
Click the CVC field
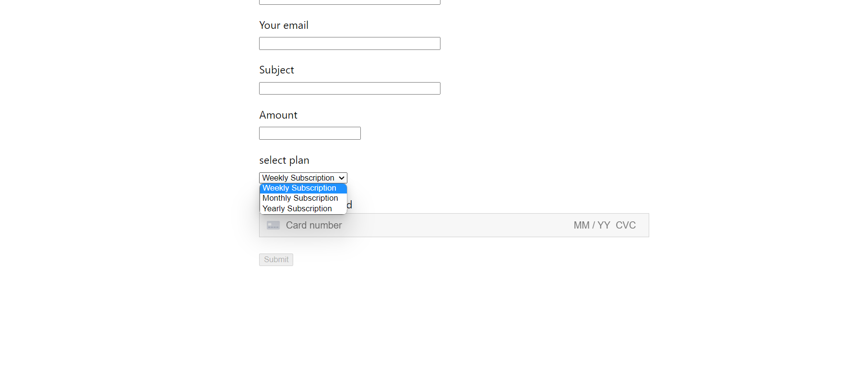(x=625, y=225)
